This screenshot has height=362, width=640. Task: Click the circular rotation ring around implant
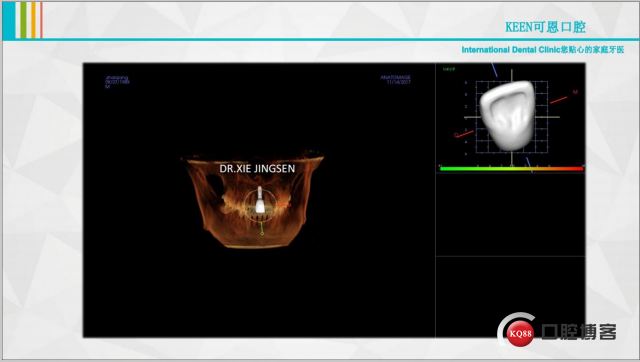[x=260, y=205]
